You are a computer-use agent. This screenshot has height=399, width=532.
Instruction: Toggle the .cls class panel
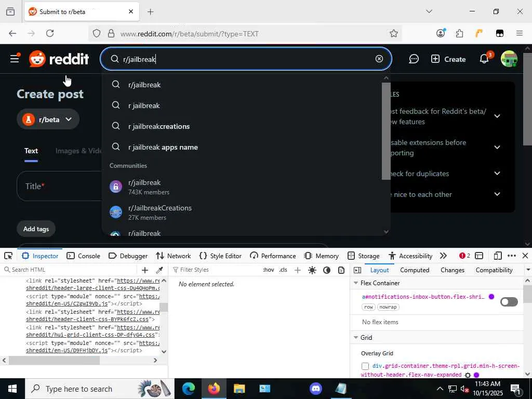click(283, 270)
